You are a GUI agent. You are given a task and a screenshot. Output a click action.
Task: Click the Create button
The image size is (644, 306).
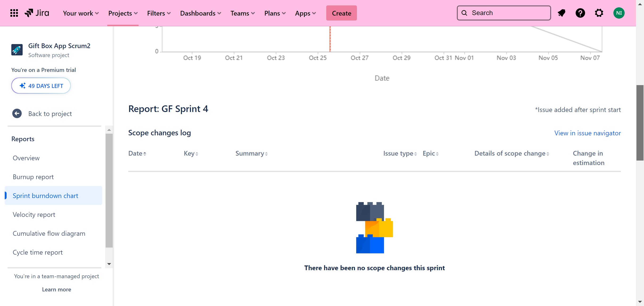click(341, 13)
